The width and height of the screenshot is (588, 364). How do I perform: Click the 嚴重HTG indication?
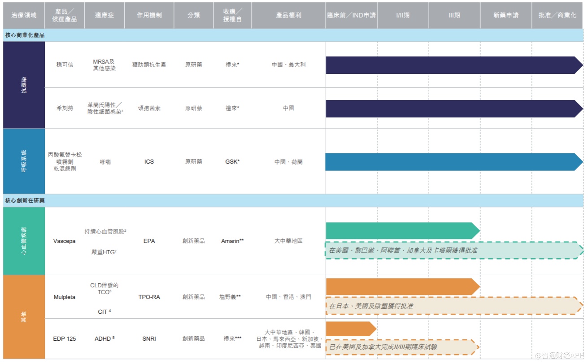(104, 252)
